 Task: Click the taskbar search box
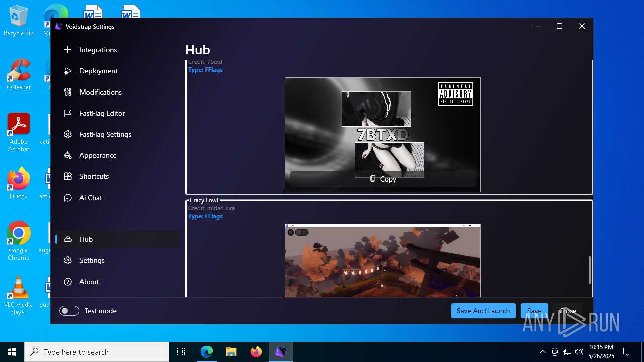point(97,352)
